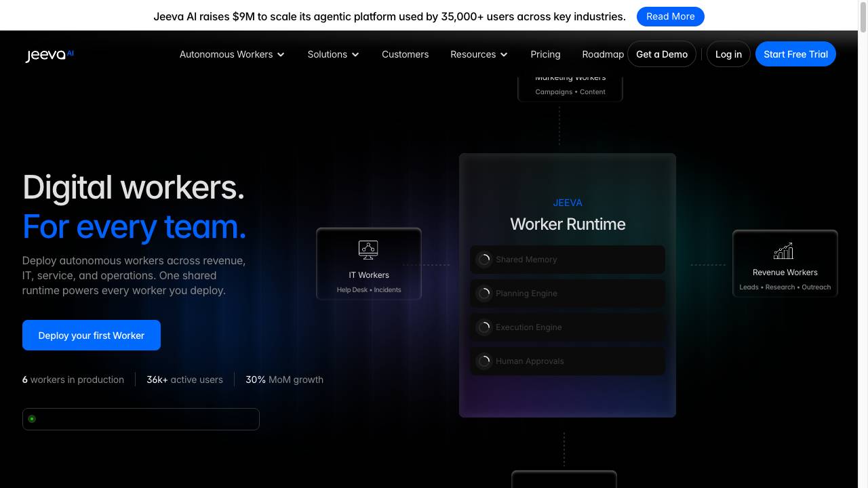Click the Campaigns • Content subtitle

coord(570,92)
